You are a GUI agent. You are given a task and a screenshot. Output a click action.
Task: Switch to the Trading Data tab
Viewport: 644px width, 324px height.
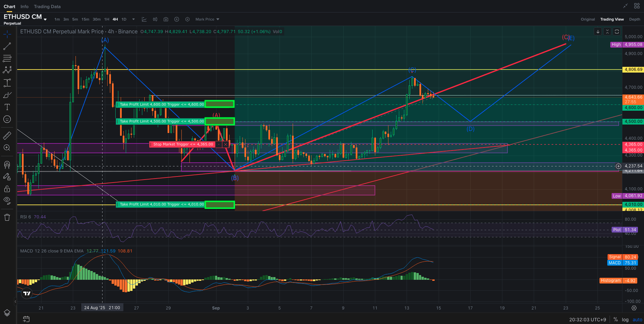(x=47, y=6)
